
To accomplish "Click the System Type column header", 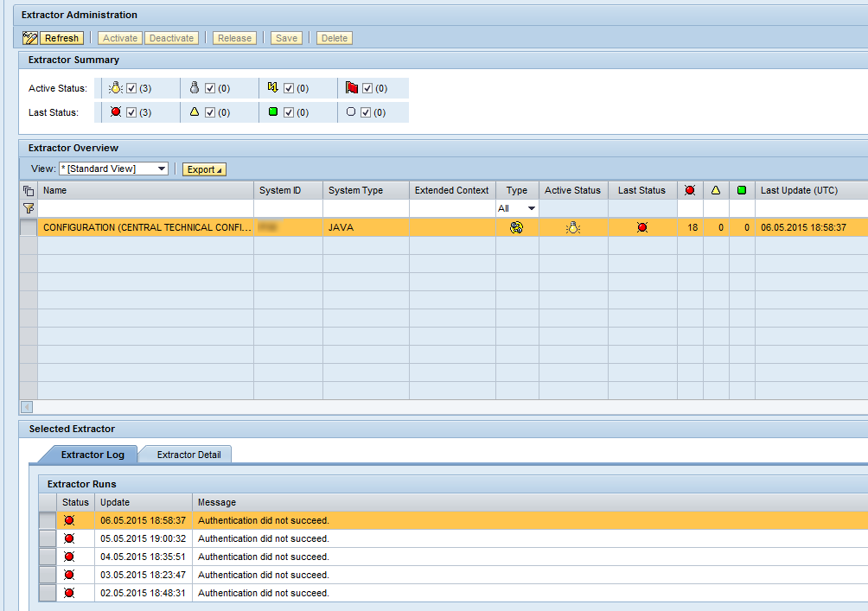I will 366,190.
